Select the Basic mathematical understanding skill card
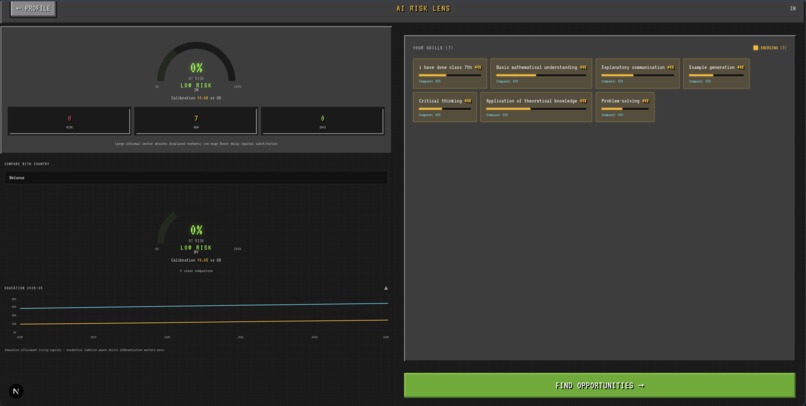 (x=541, y=73)
